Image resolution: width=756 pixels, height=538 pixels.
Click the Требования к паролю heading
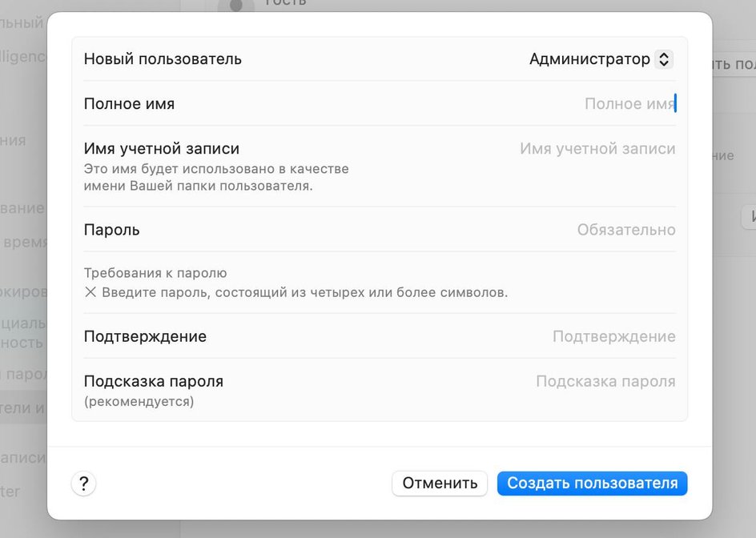pos(155,273)
